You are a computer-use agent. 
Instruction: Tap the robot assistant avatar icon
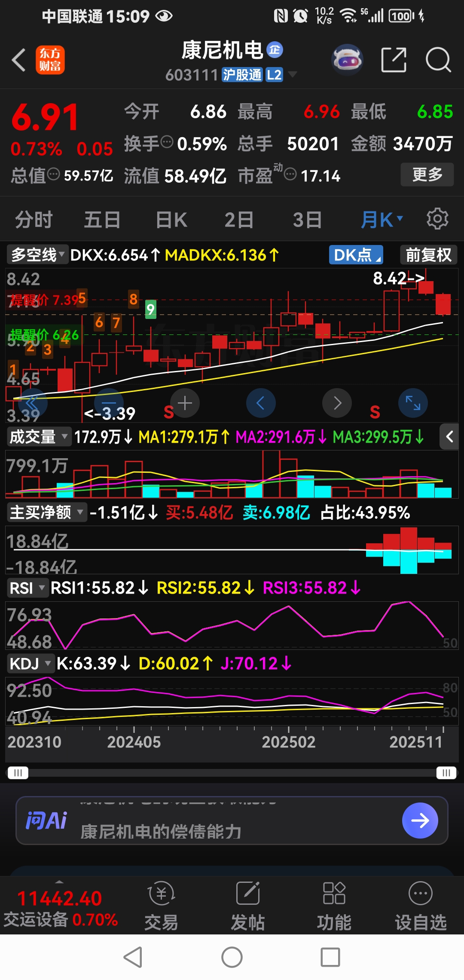tap(347, 60)
